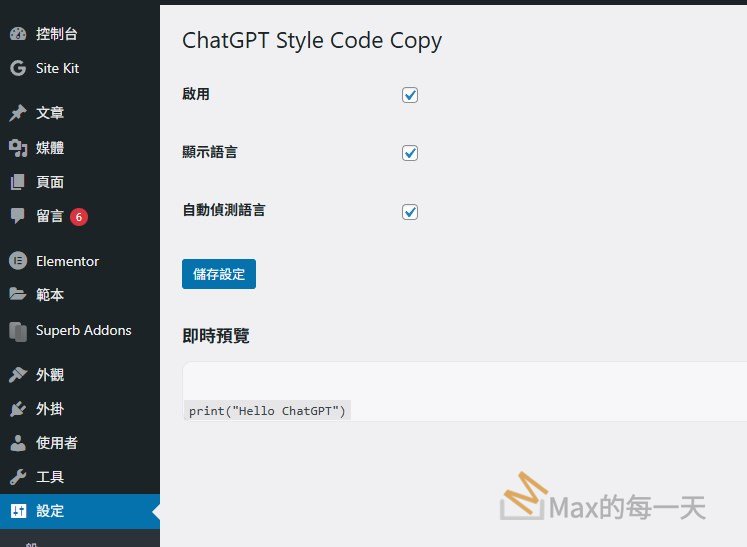The image size is (747, 547).
Task: Uncheck the 啟用 checkbox
Action: [410, 95]
